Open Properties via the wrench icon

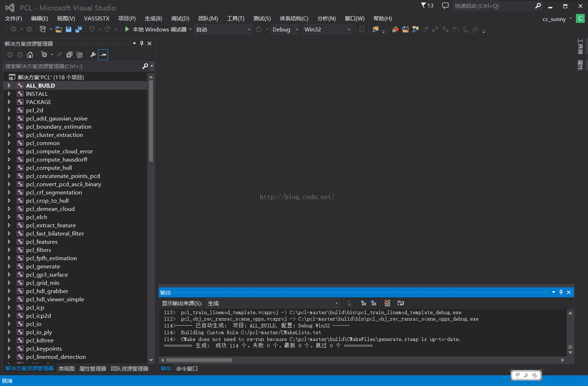[93, 55]
